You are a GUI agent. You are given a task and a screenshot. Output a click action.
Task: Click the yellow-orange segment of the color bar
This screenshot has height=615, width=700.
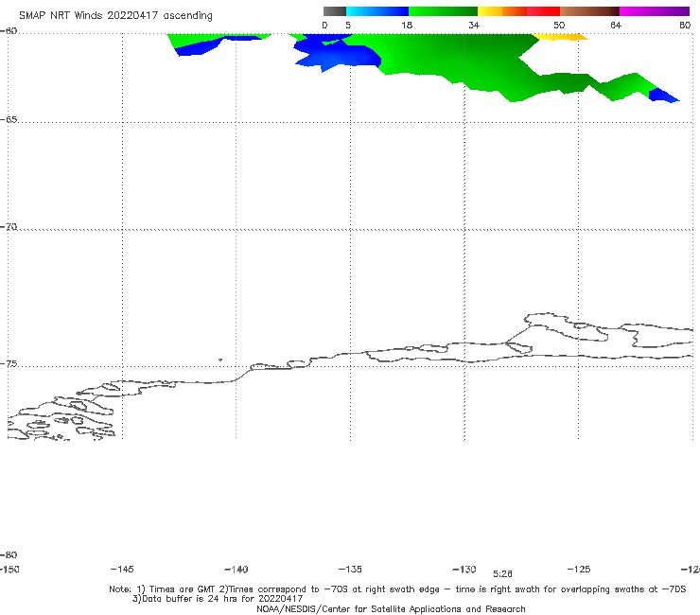(502, 11)
